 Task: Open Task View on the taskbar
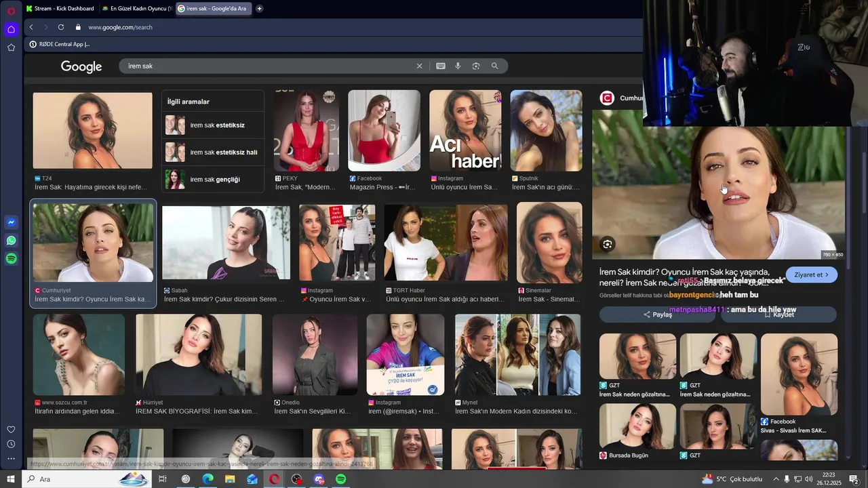163,479
